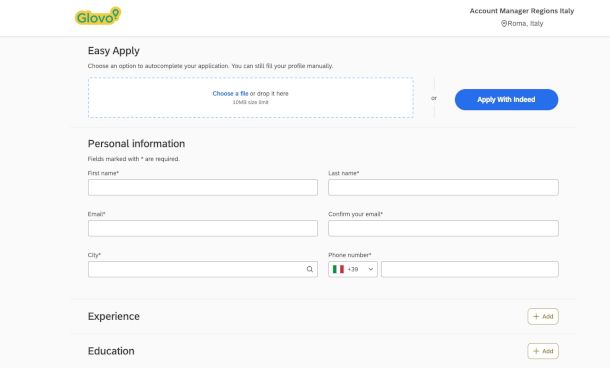Viewport: 610px width, 368px height.
Task: Click the location pin icon beside Roma, Italy
Action: click(504, 23)
